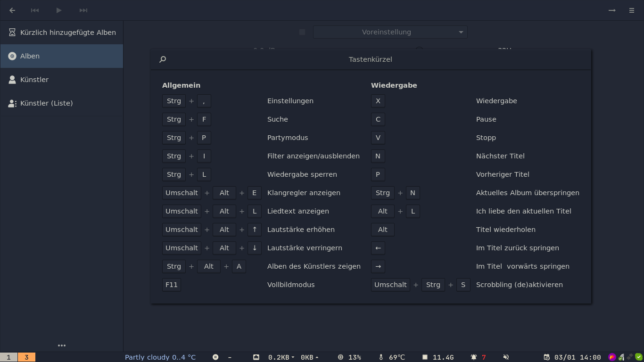The image size is (644, 362).
Task: Open the hamburger menu
Action: [632, 10]
